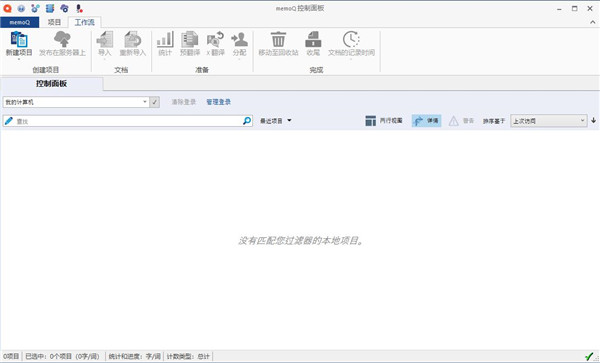Select the 分配 assign person icon
600x363 pixels.
(x=240, y=39)
